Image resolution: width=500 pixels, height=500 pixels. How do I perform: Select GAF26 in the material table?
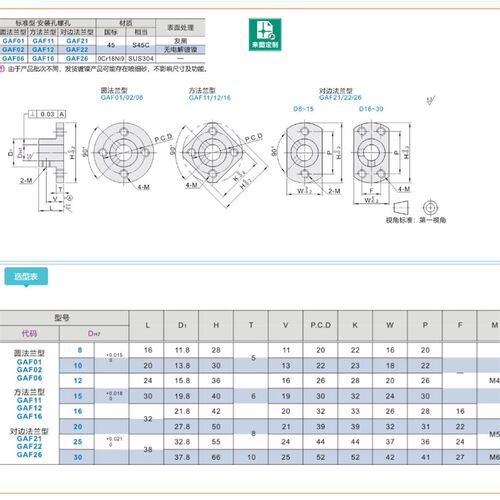pos(77,58)
